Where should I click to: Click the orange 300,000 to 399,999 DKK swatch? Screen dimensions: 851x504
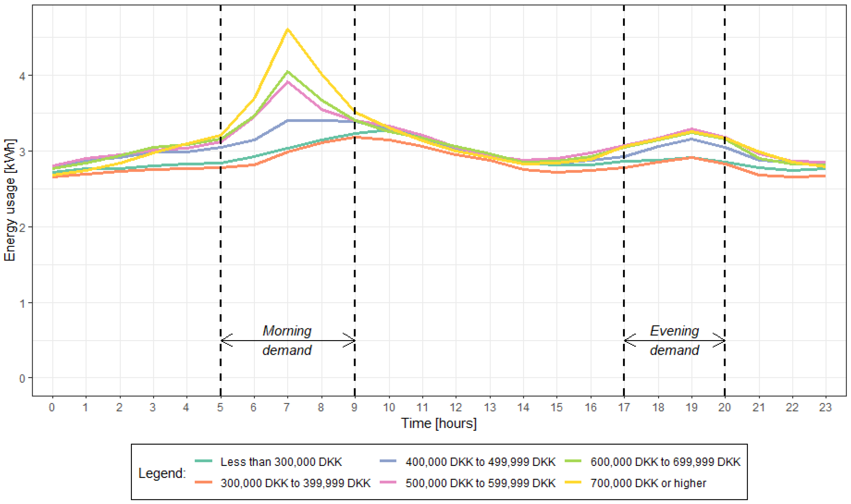pyautogui.click(x=203, y=482)
